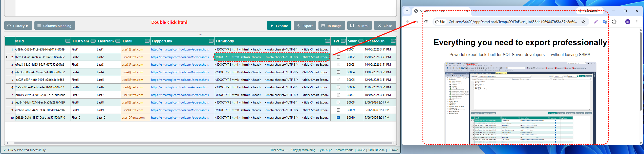The image size is (644, 154).
Task: Select the First9 name cell
Action: tap(83, 110)
